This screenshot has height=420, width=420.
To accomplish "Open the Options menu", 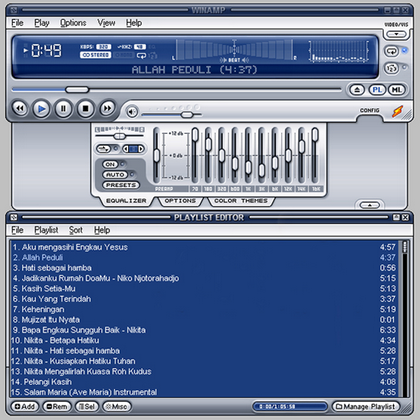I will [x=73, y=23].
